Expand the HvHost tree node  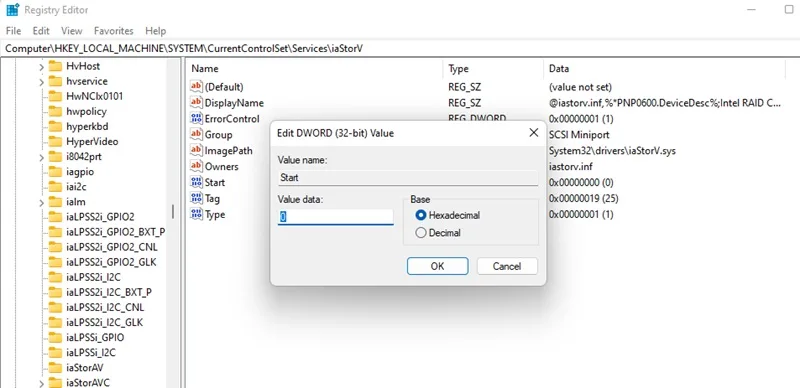pyautogui.click(x=42, y=67)
